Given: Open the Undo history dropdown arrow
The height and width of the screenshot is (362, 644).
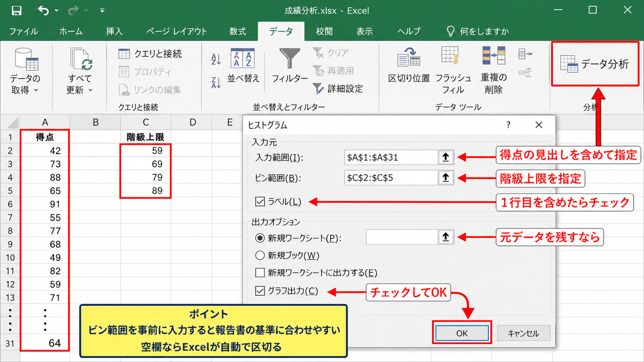Looking at the screenshot, I should click(x=57, y=10).
